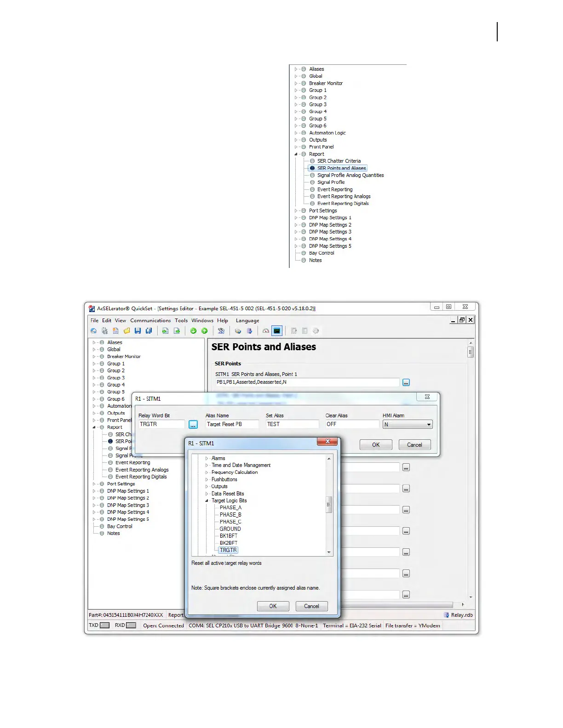Select GROUND in the picker tree
563x728 pixels.
(230, 529)
